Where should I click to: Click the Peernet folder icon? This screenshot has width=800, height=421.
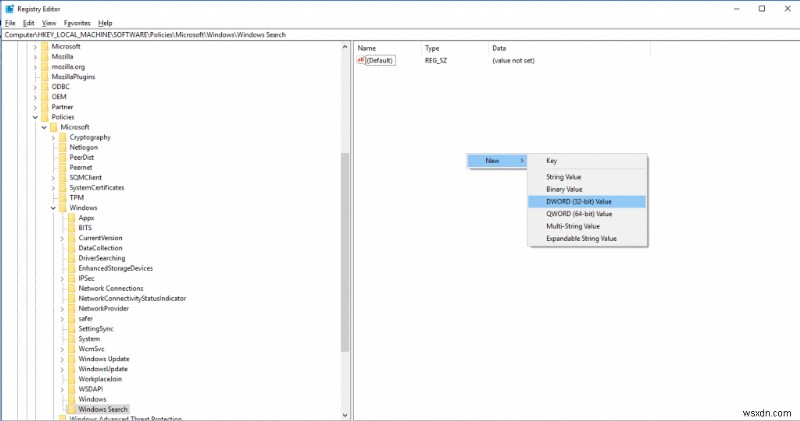pos(62,167)
